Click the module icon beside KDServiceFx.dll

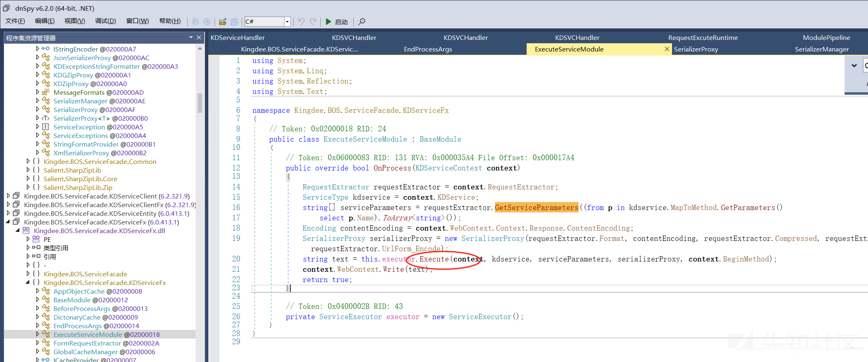pos(26,231)
